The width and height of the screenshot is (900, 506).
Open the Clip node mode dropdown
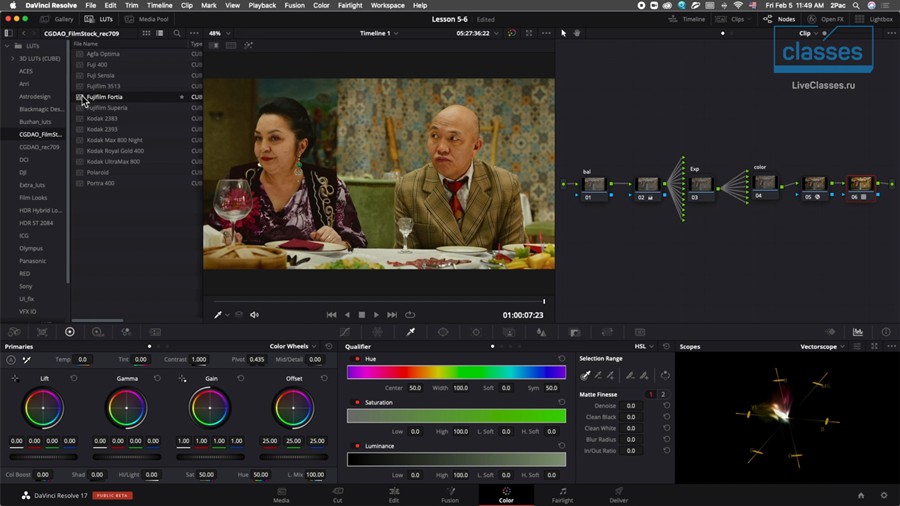[x=808, y=33]
